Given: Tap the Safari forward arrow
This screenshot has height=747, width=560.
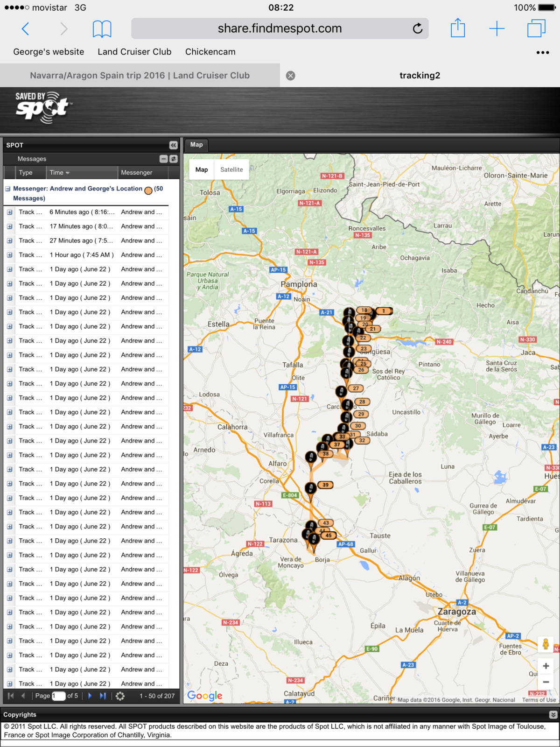Looking at the screenshot, I should click(x=64, y=29).
